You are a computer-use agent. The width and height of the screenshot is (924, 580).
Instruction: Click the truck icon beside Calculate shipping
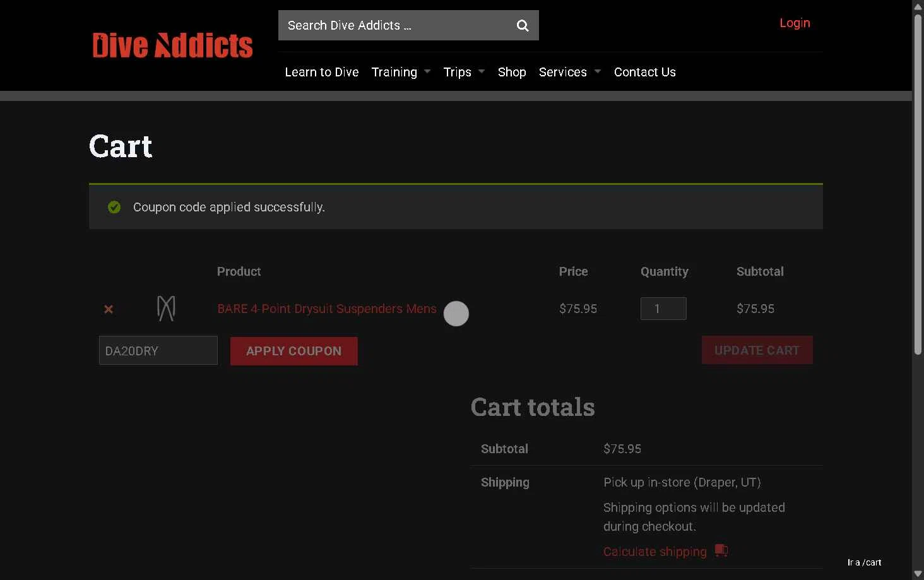tap(721, 550)
